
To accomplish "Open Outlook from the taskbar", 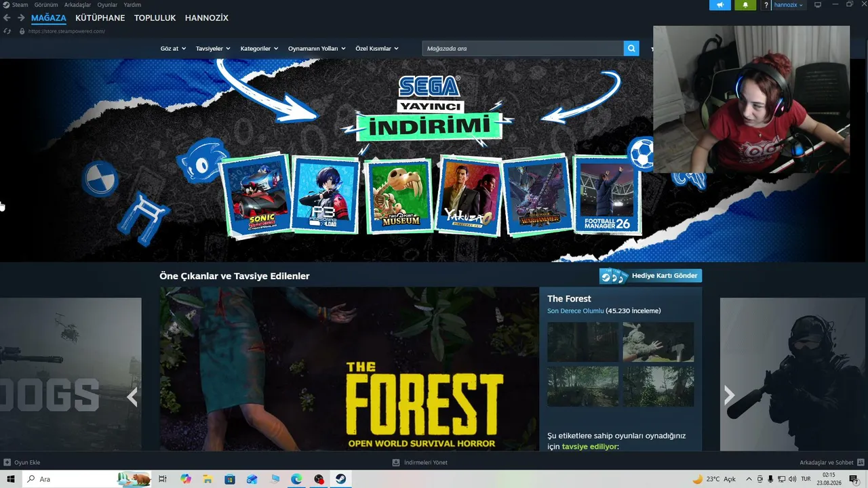I will click(x=252, y=479).
